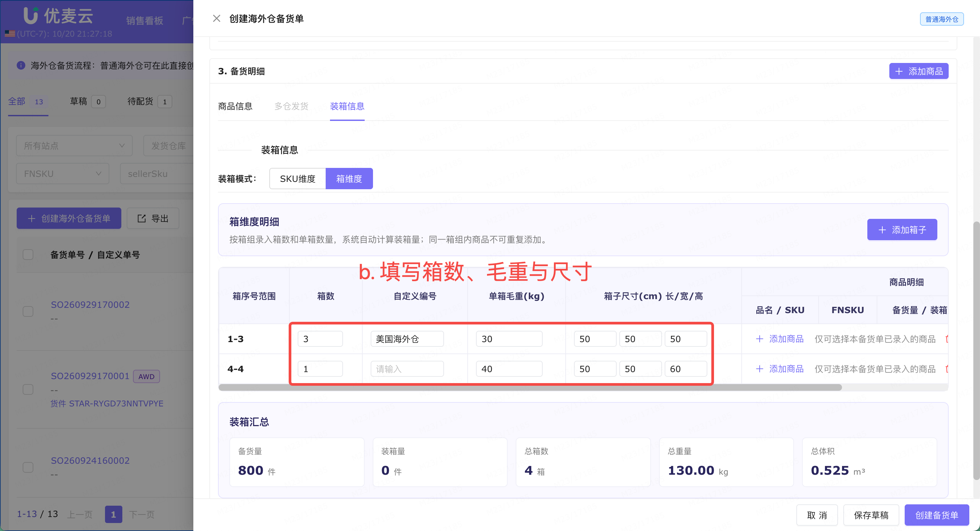Image resolution: width=980 pixels, height=531 pixels.
Task: Click the 备货量 800 件 summary card
Action: 297,462
